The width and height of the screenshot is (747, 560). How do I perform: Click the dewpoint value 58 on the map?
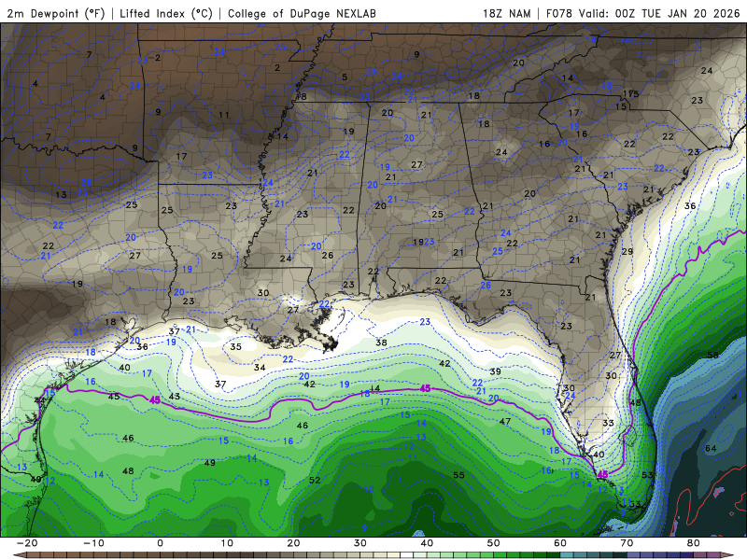(712, 356)
